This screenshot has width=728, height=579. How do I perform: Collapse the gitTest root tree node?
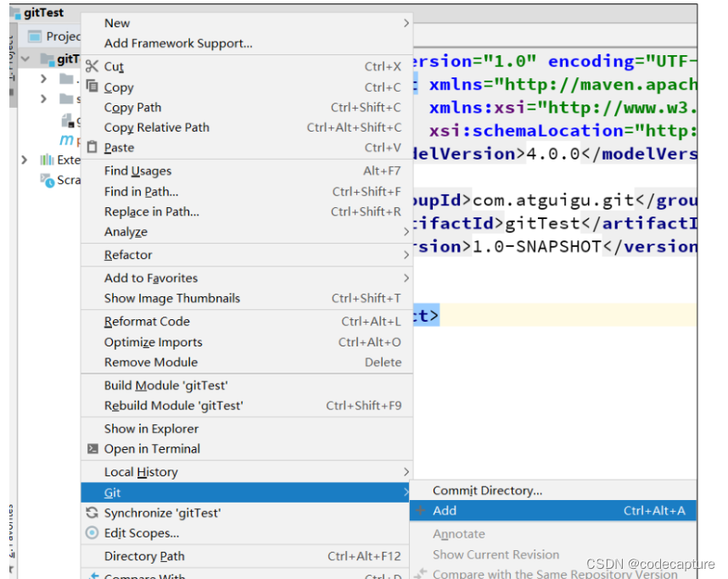[25, 59]
